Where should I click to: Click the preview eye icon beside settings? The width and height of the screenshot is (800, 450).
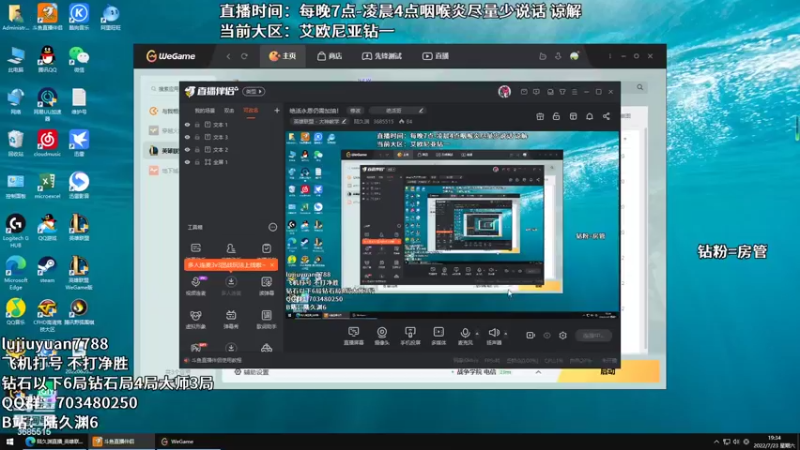(547, 335)
